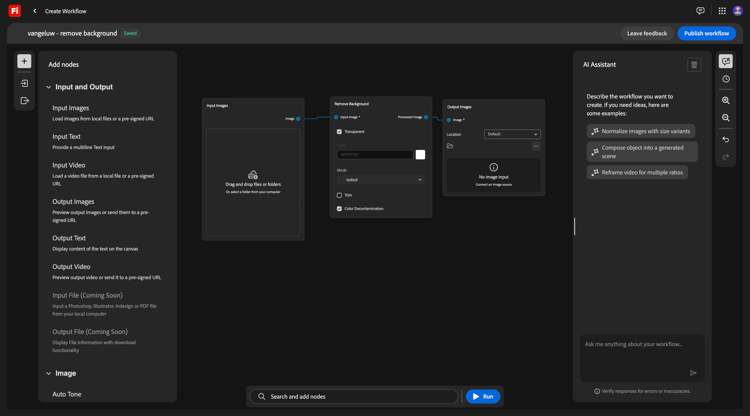
Task: Collapse the Input and Output section
Action: click(48, 87)
